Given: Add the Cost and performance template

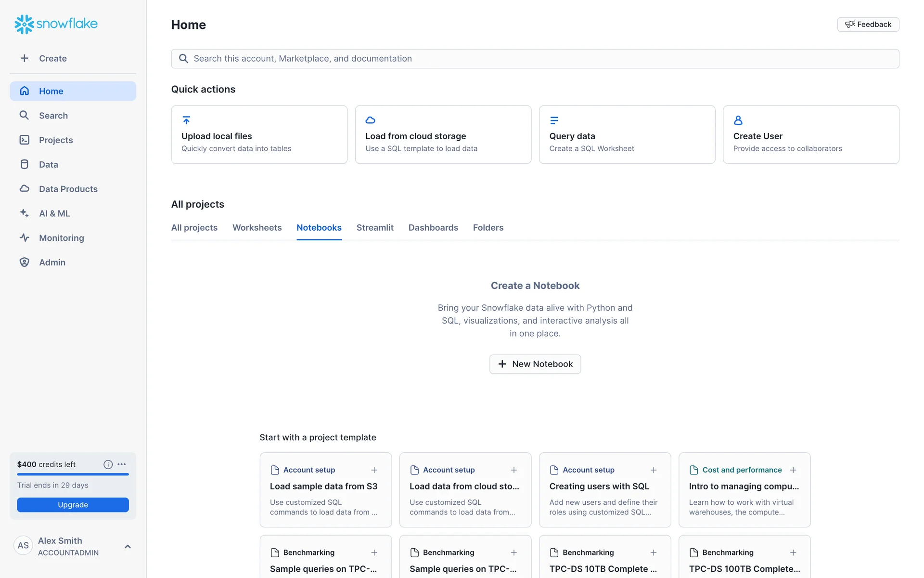Looking at the screenshot, I should click(x=793, y=470).
